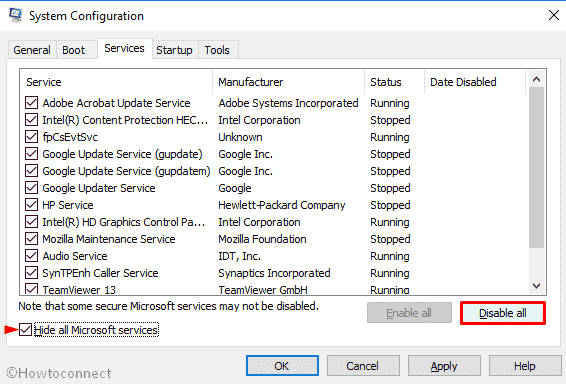
Task: Disable the HP Service checkbox
Action: click(x=31, y=205)
